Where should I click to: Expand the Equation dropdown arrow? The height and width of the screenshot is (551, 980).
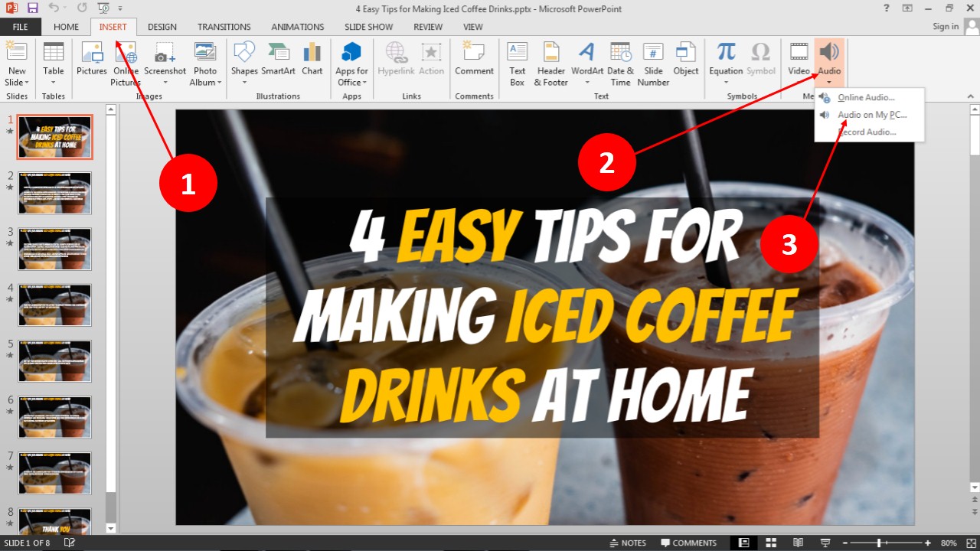pos(726,83)
